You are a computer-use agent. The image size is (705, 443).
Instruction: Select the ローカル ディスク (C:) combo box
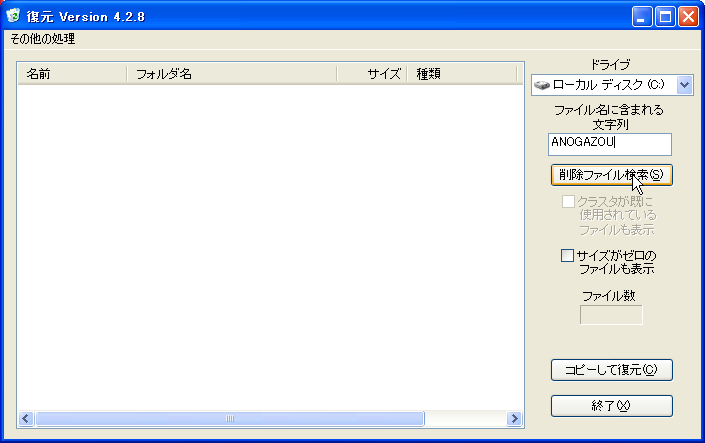(604, 85)
